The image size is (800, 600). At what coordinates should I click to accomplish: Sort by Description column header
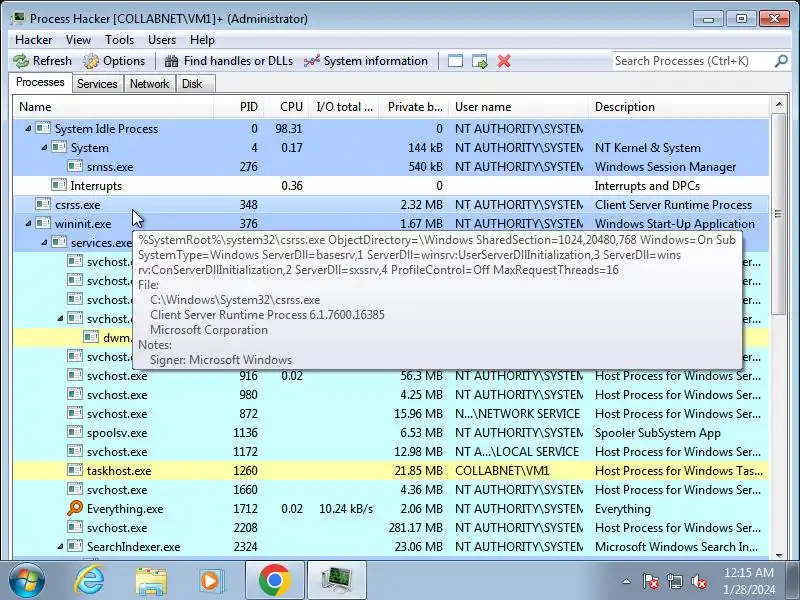pyautogui.click(x=679, y=107)
